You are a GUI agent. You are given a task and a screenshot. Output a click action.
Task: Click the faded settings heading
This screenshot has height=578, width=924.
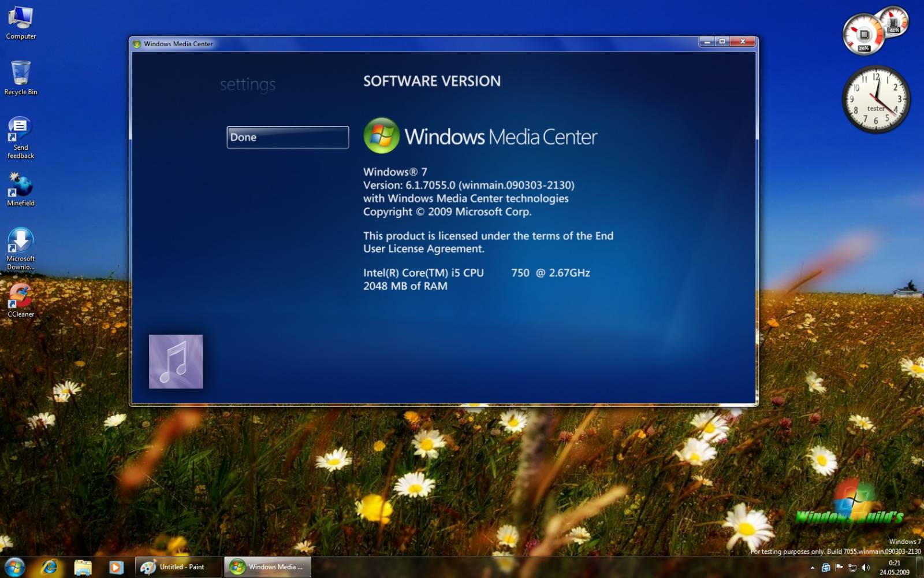[248, 84]
